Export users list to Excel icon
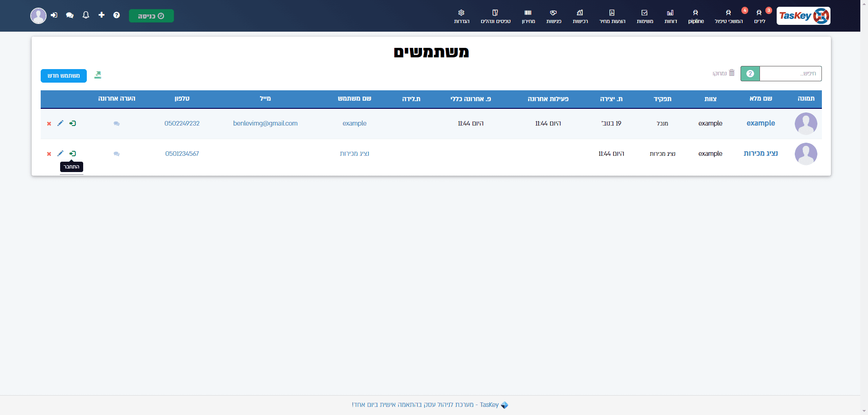The width and height of the screenshot is (868, 415). click(x=98, y=75)
